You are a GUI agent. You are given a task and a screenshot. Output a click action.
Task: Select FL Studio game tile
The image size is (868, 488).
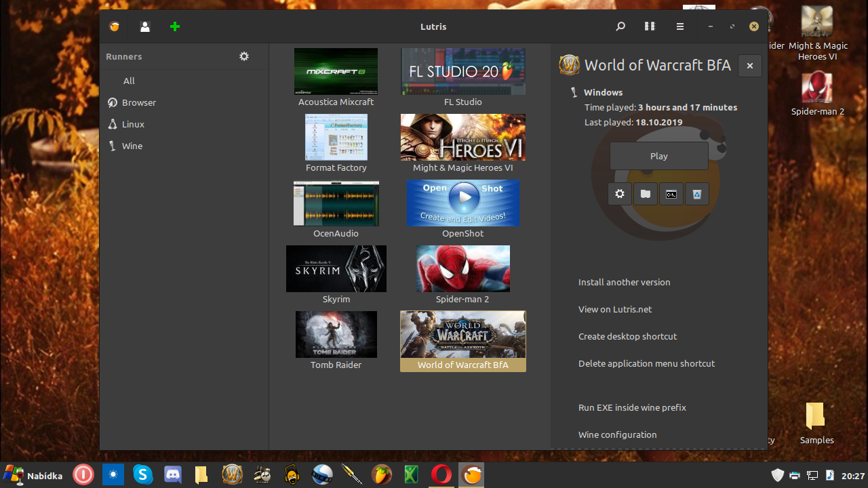(x=463, y=77)
